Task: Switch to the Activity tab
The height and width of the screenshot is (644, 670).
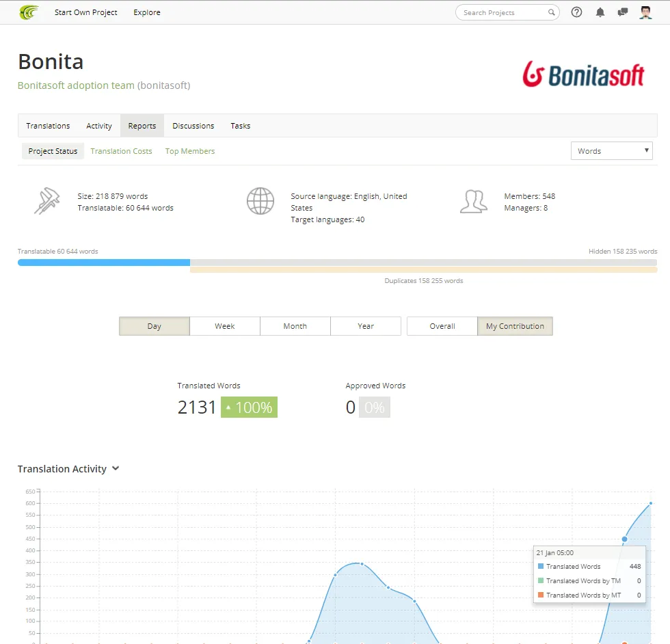Action: click(x=98, y=126)
